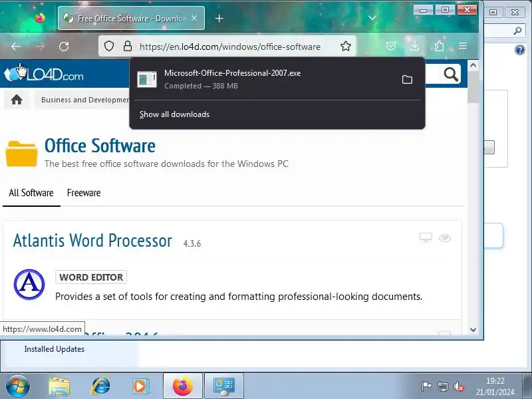
Task: Select the Free Office Software tab
Action: pyautogui.click(x=131, y=18)
